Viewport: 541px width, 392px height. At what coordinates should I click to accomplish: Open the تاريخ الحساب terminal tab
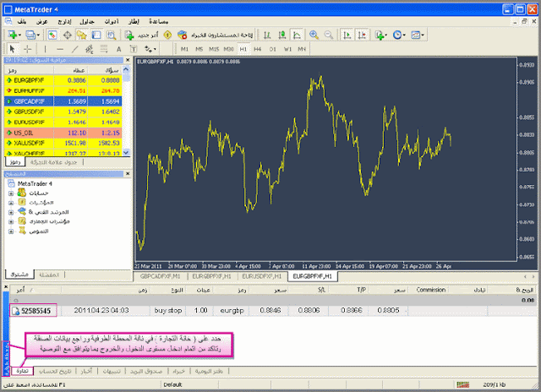tap(55, 372)
